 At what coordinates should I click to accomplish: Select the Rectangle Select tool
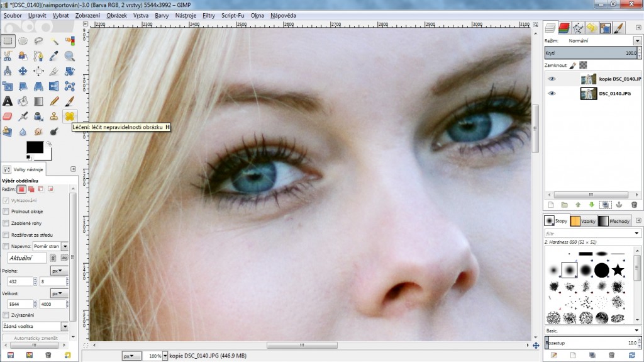click(8, 41)
